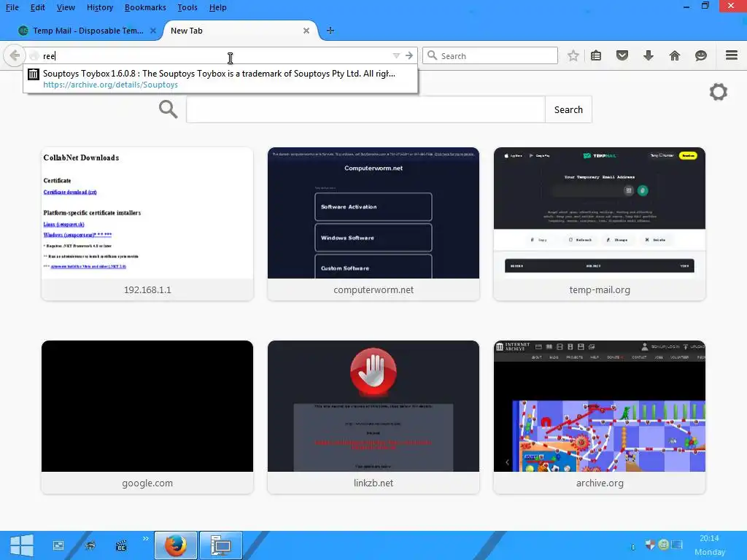The image size is (747, 560).
Task: Open the Bookmarks menu
Action: point(145,7)
